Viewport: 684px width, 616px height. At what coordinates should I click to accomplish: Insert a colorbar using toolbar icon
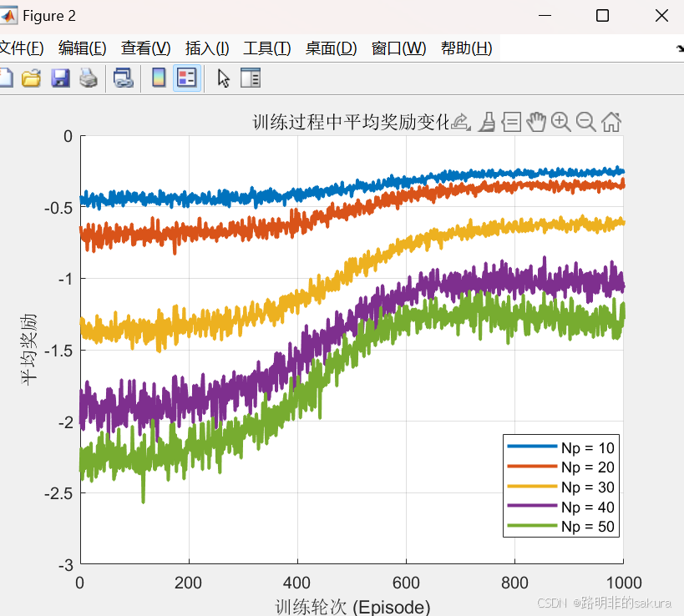[x=159, y=78]
